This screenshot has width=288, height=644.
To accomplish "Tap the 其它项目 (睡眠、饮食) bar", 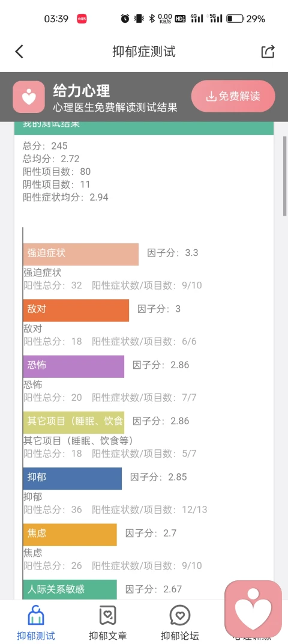I will (73, 423).
